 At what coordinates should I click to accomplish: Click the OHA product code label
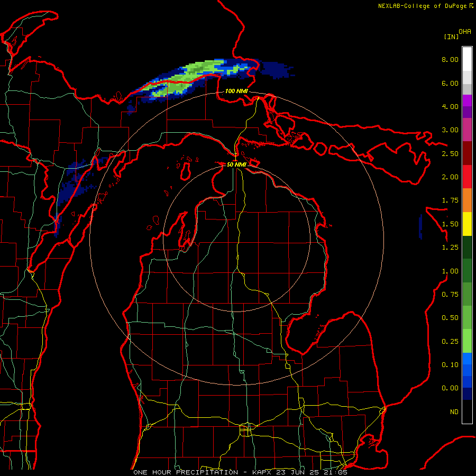pyautogui.click(x=465, y=31)
